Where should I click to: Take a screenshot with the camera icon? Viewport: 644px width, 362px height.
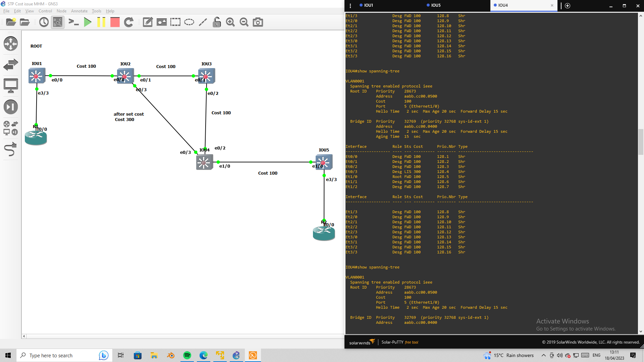point(258,22)
